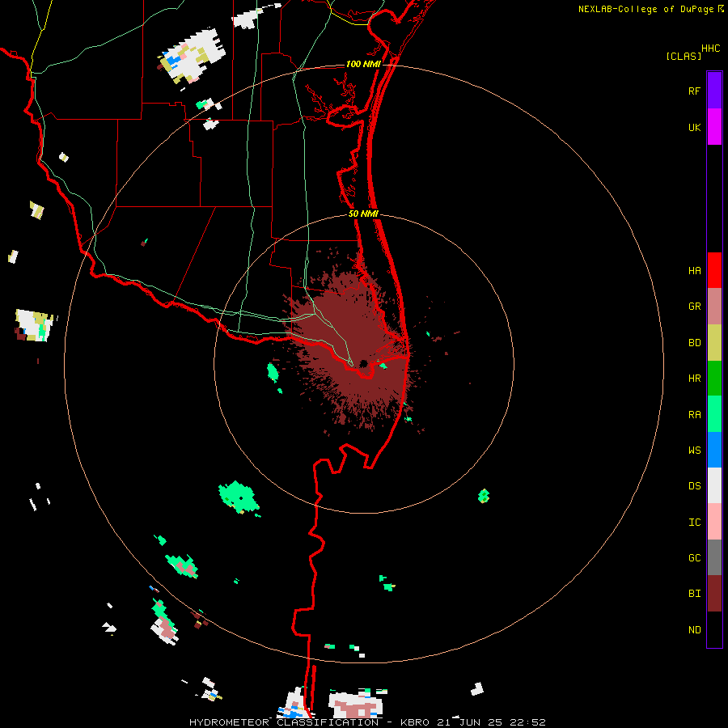This screenshot has height=728, width=728.
Task: Select the GC gray legend swatch
Action: [714, 557]
